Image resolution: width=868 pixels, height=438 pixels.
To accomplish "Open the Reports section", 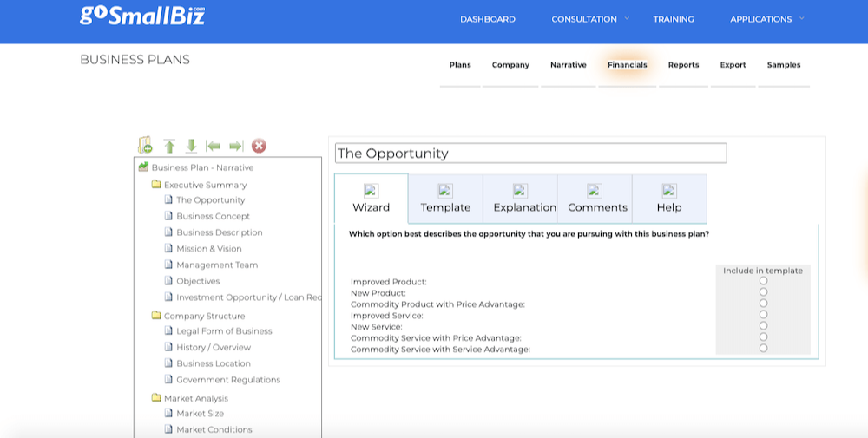I will click(684, 65).
